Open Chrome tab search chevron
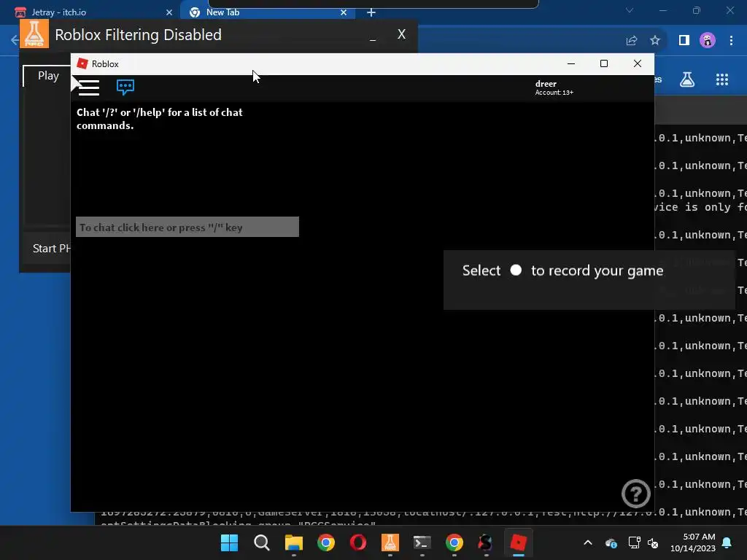 (x=630, y=10)
